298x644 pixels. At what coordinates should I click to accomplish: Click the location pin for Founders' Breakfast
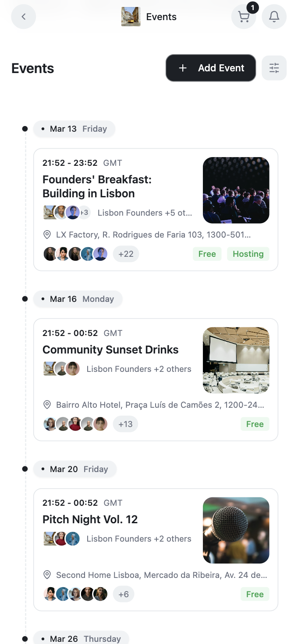tap(47, 234)
